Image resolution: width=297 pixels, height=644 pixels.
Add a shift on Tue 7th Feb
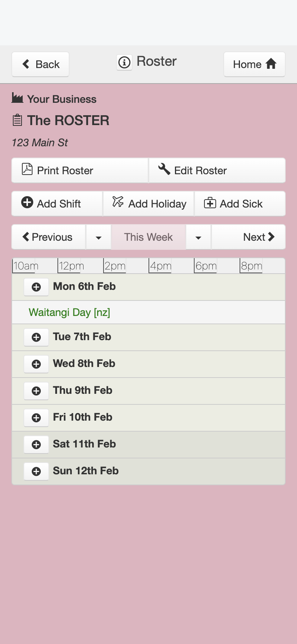click(x=36, y=337)
